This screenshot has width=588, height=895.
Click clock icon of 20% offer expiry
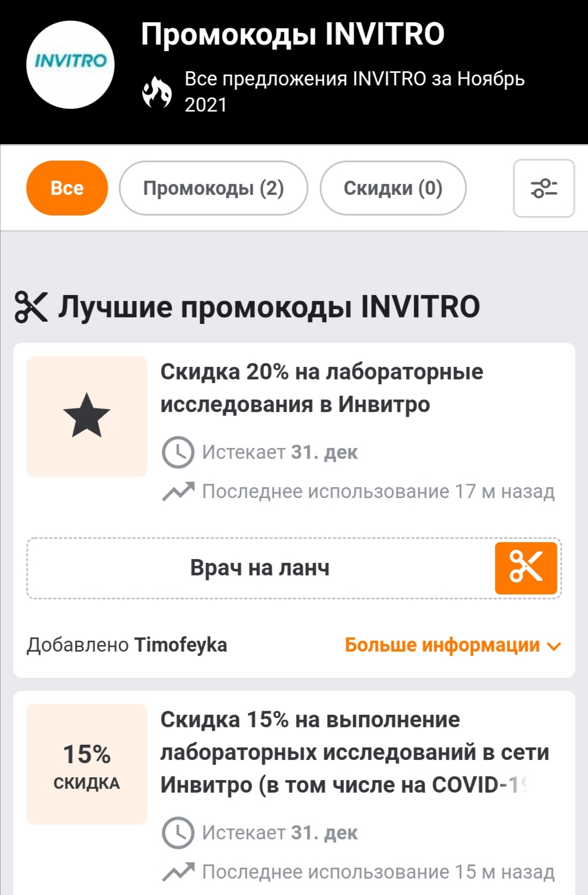[x=177, y=452]
